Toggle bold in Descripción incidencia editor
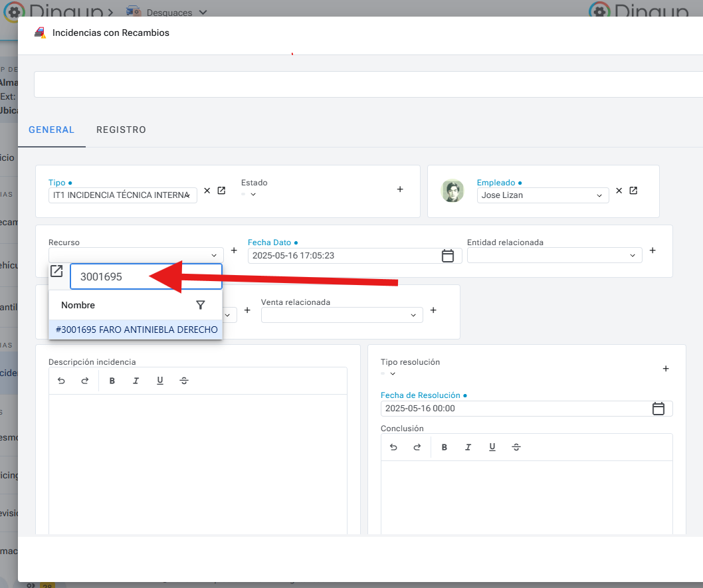The image size is (703, 588). coord(112,381)
